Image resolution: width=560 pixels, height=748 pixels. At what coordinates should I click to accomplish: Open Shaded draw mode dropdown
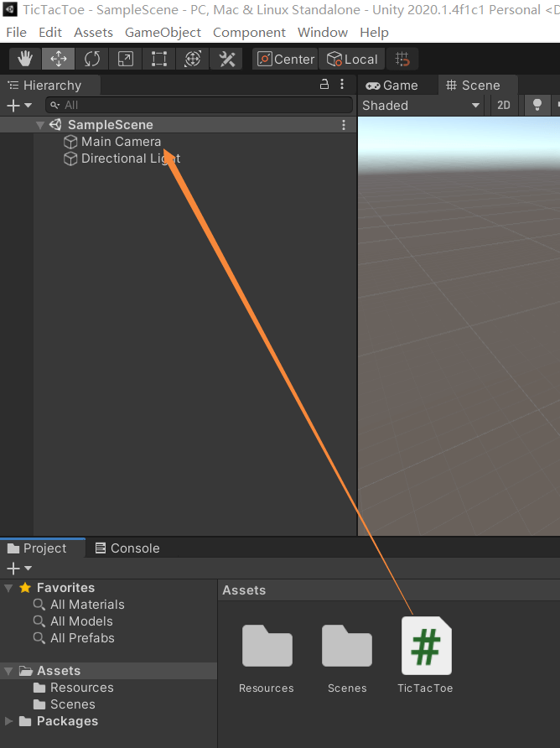click(421, 106)
